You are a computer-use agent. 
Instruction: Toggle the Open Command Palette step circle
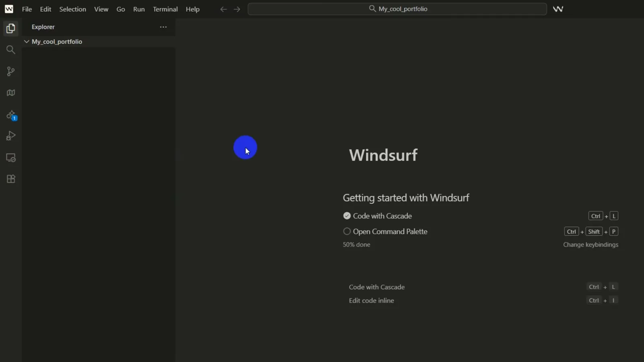tap(347, 231)
